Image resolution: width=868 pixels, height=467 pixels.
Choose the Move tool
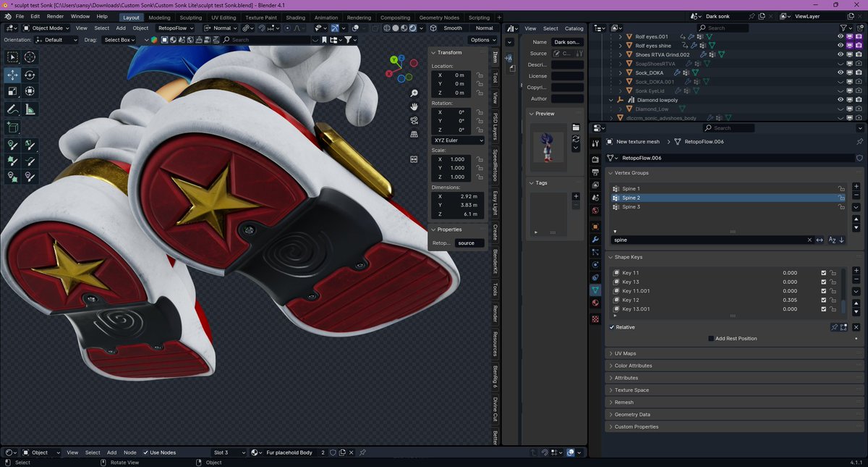[x=13, y=75]
